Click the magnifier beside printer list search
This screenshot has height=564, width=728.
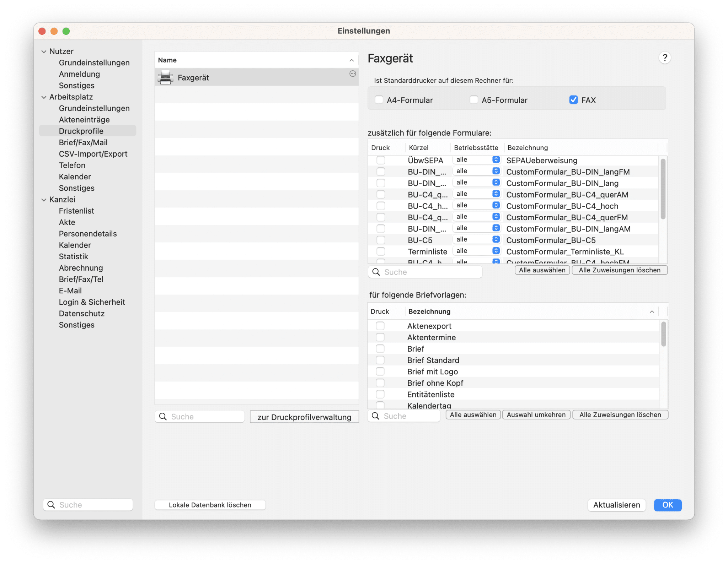pyautogui.click(x=163, y=417)
